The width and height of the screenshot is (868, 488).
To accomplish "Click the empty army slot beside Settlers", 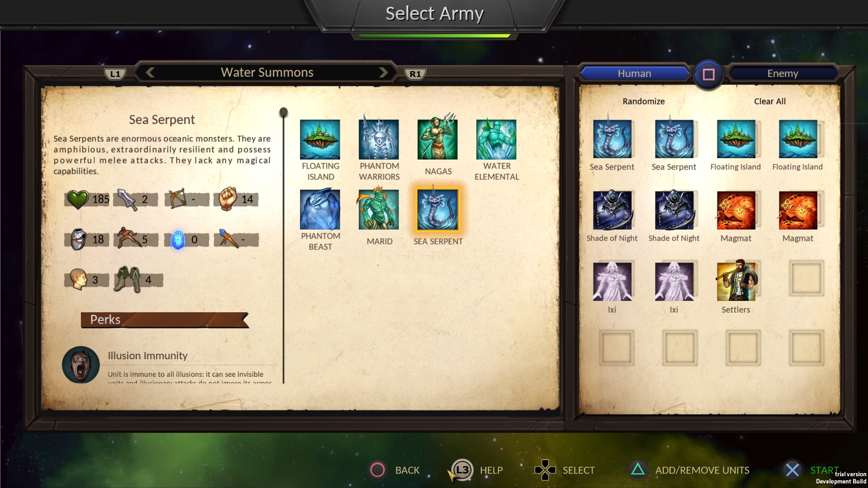I will click(x=806, y=278).
